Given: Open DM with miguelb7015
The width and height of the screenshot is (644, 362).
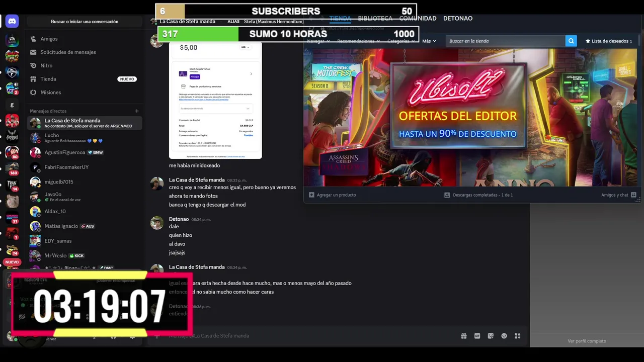Looking at the screenshot, I should click(85, 182).
